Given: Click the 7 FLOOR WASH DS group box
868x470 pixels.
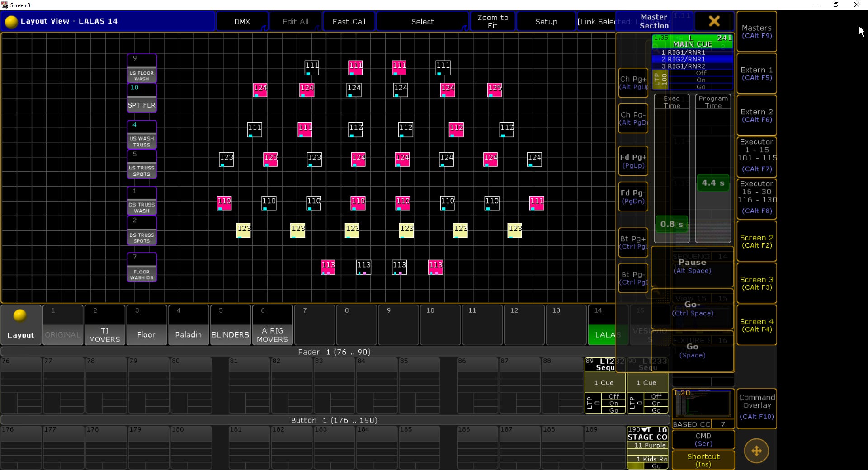Looking at the screenshot, I should coord(142,267).
